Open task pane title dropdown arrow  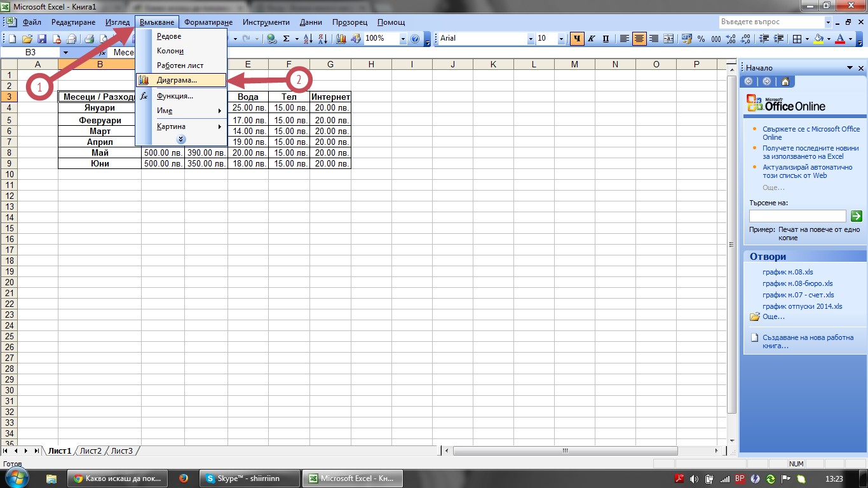point(850,68)
